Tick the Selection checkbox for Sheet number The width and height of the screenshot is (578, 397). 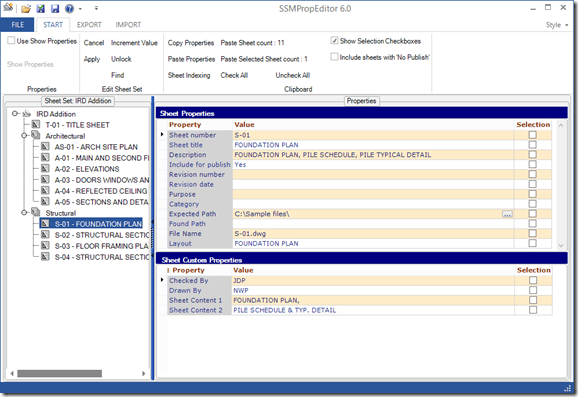tap(532, 135)
